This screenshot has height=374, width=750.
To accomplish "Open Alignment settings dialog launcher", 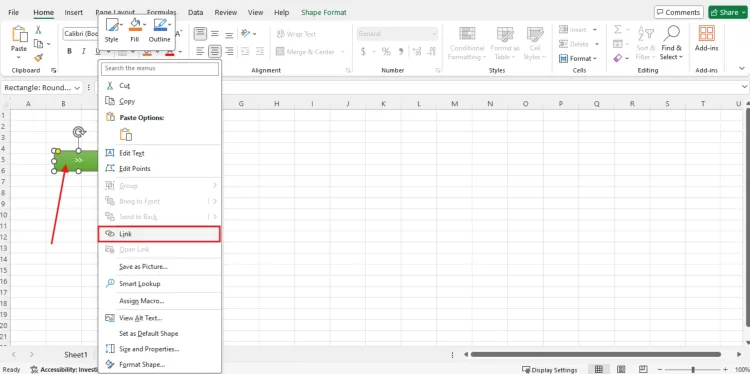I will coord(348,70).
